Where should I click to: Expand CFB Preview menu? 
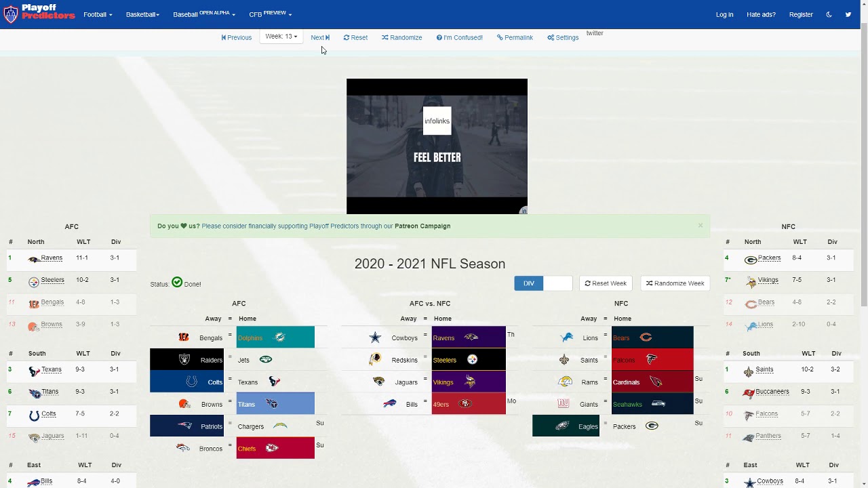[270, 14]
